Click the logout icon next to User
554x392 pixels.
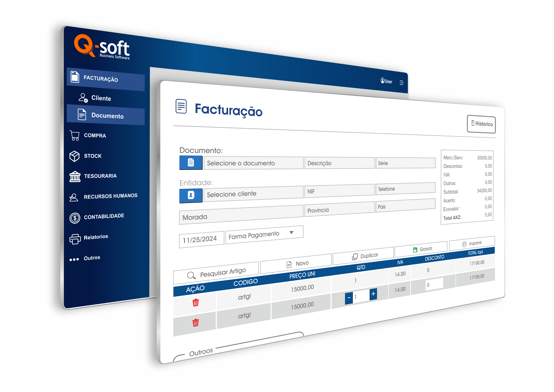401,83
